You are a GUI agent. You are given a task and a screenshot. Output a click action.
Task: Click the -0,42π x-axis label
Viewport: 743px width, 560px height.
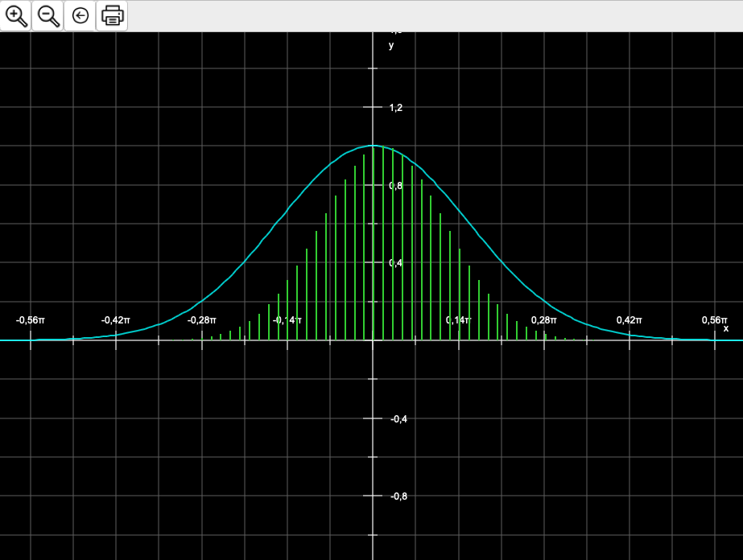click(x=116, y=320)
